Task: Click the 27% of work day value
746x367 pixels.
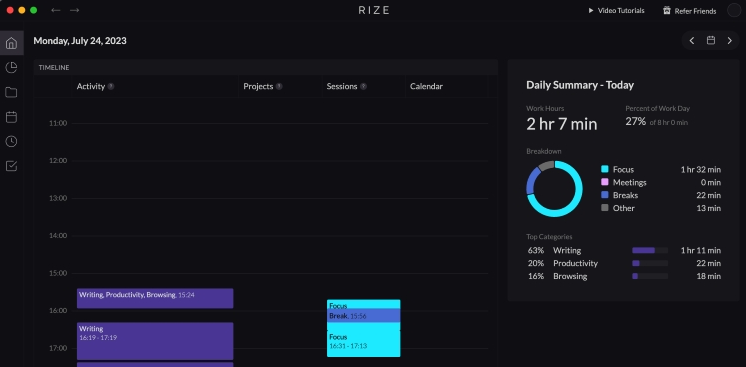Action: [x=636, y=121]
